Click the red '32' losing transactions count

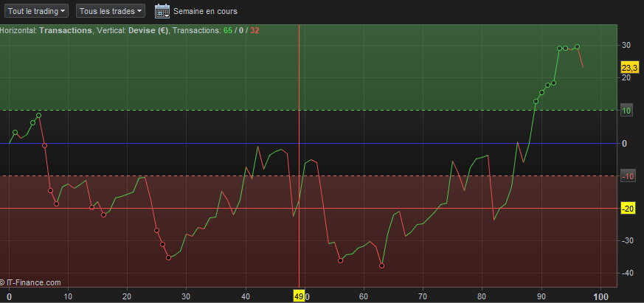pyautogui.click(x=255, y=30)
